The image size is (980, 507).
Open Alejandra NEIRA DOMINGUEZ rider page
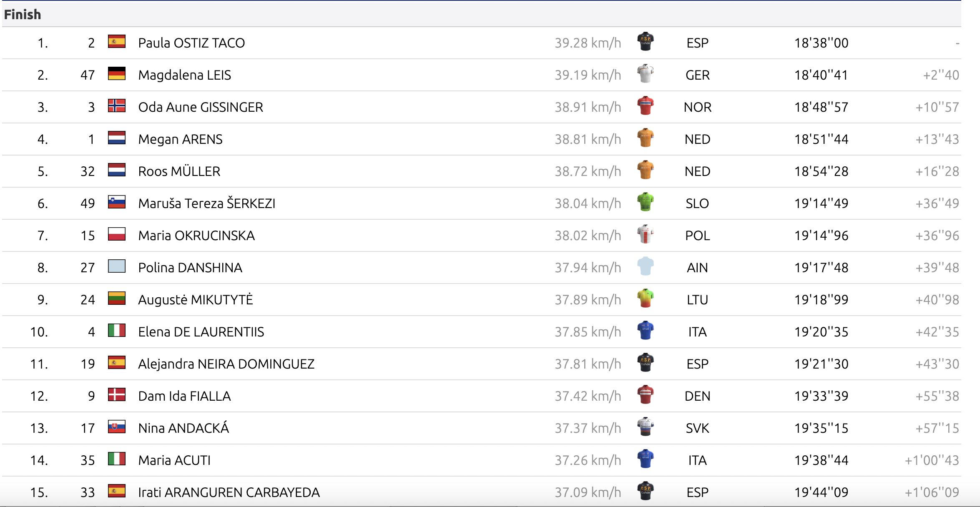[226, 364]
